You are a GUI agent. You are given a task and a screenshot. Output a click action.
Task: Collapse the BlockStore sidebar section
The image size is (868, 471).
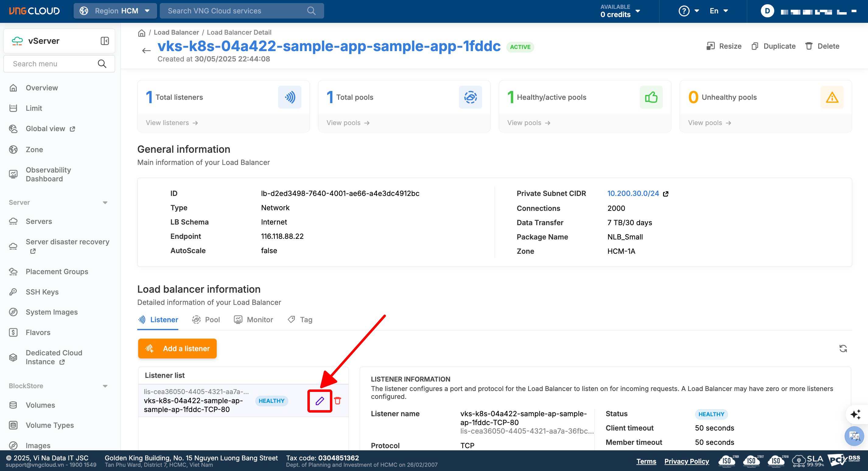pos(105,386)
